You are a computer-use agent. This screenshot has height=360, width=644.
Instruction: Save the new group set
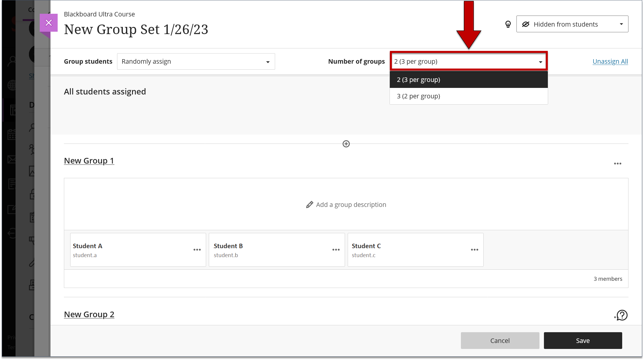coord(583,340)
